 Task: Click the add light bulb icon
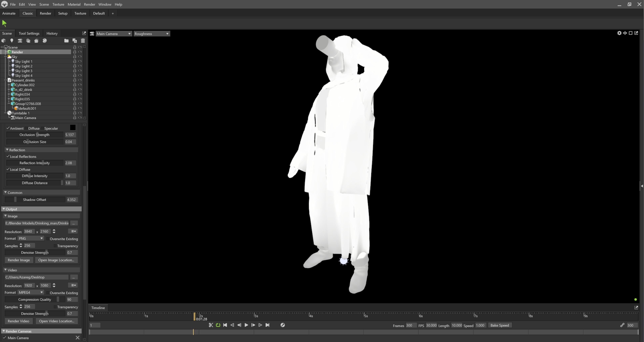point(11,41)
